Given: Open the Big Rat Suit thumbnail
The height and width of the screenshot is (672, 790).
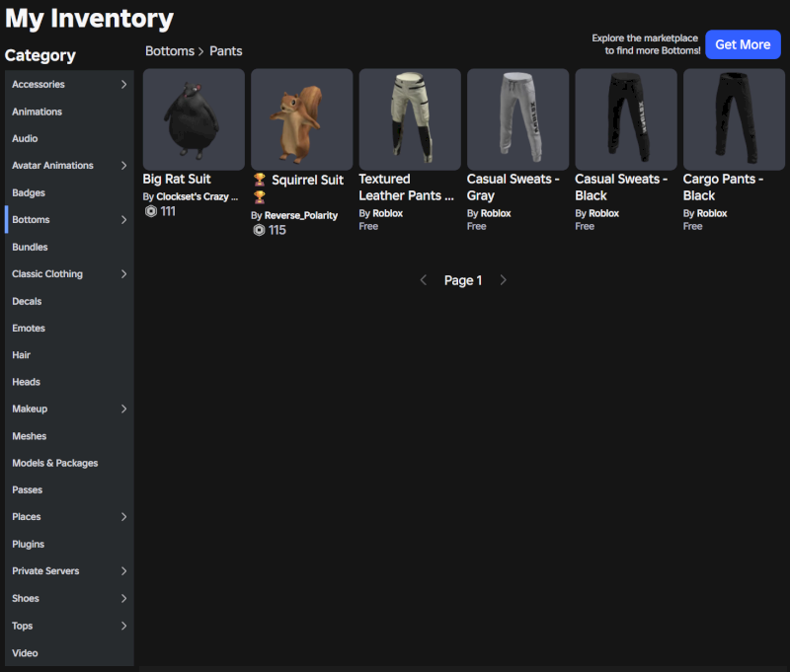Looking at the screenshot, I should 194,119.
